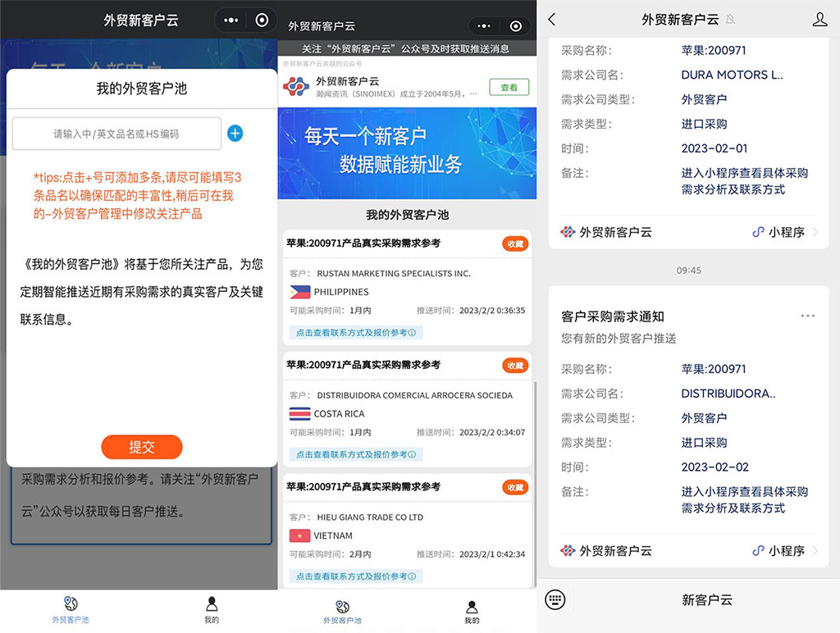
Task: Click the 09:45 timestamp in chat
Action: 688,271
